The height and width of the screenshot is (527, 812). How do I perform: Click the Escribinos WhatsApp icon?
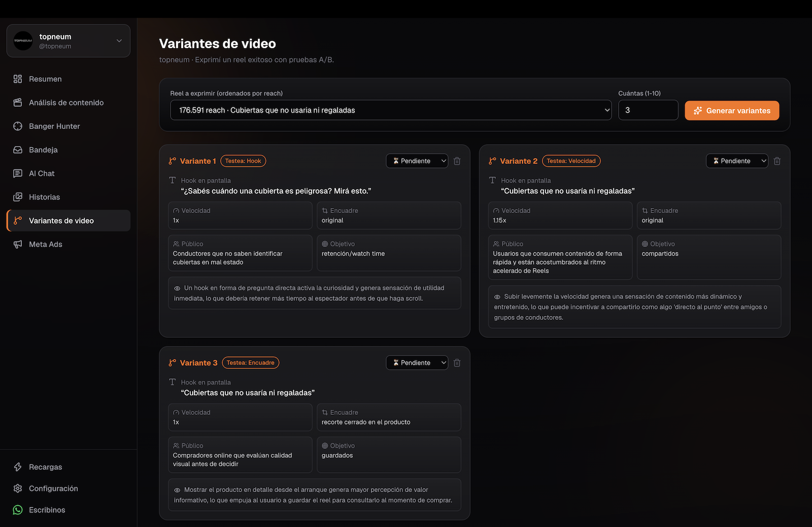pyautogui.click(x=18, y=510)
